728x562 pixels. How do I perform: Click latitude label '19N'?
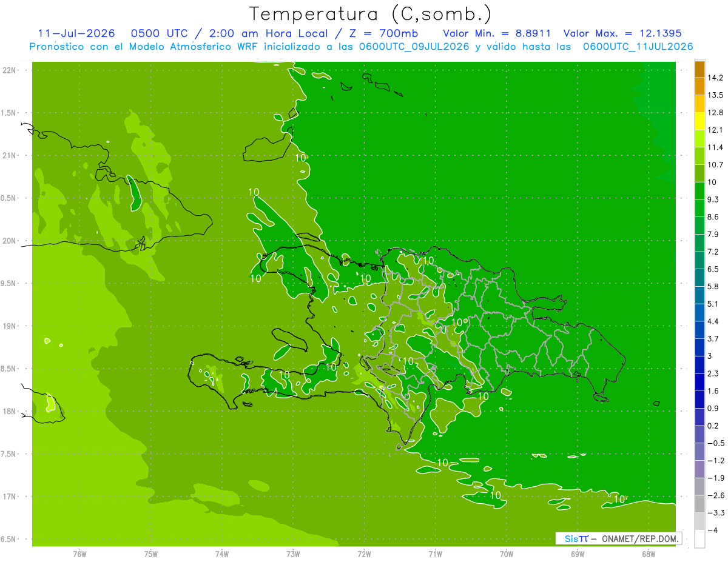(9, 326)
